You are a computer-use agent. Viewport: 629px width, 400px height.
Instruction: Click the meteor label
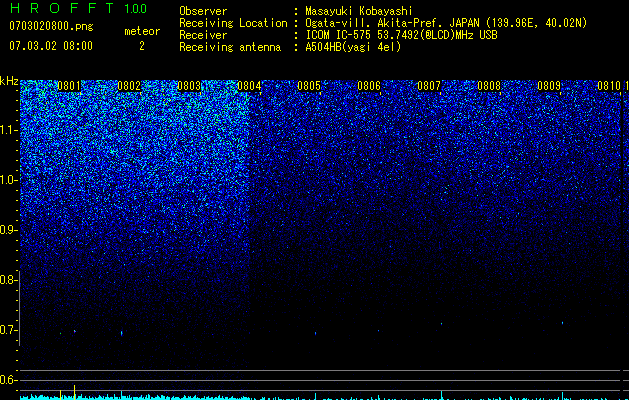point(142,31)
